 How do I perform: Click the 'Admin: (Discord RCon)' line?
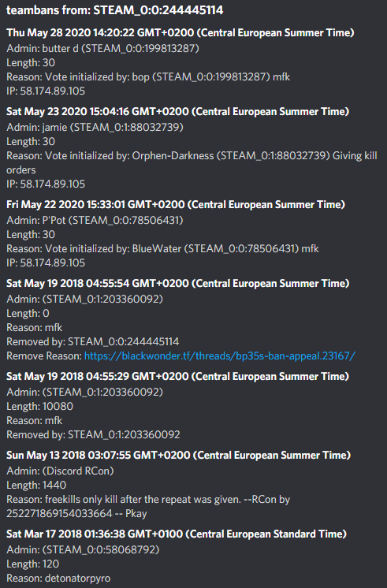60,471
